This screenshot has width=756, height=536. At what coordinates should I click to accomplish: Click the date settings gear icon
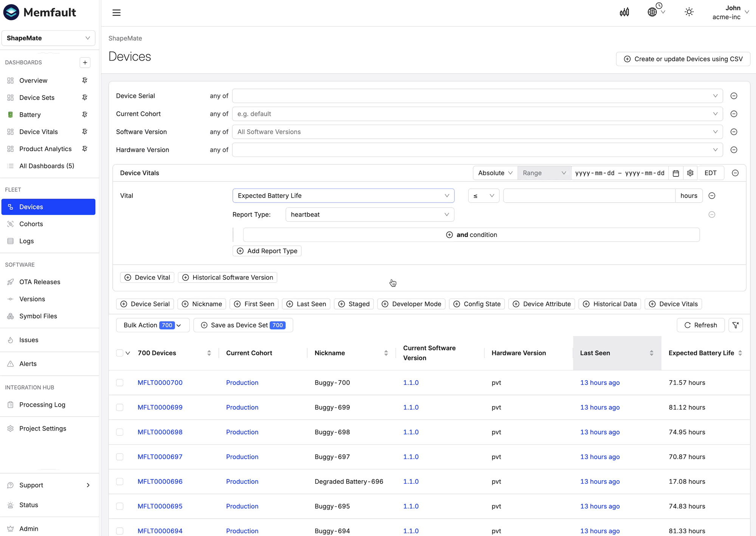click(690, 173)
